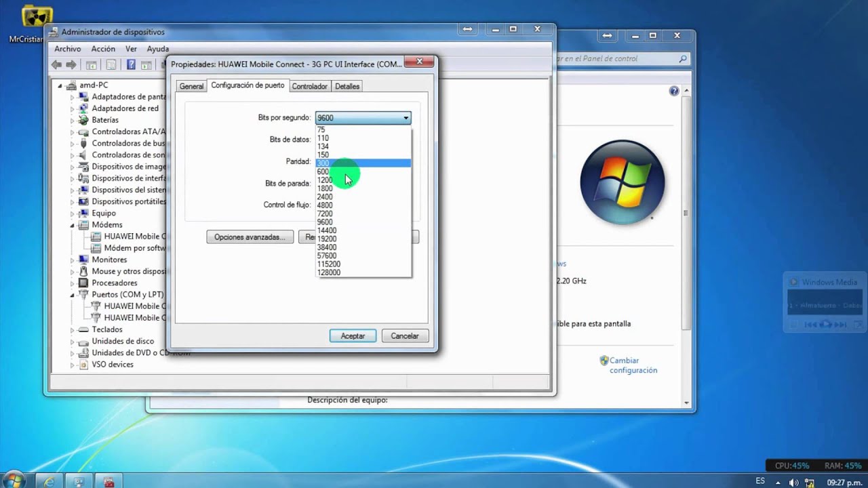Screen dimensions: 868x488
Task: Close the HUAWEI properties dialog
Action: tap(419, 62)
